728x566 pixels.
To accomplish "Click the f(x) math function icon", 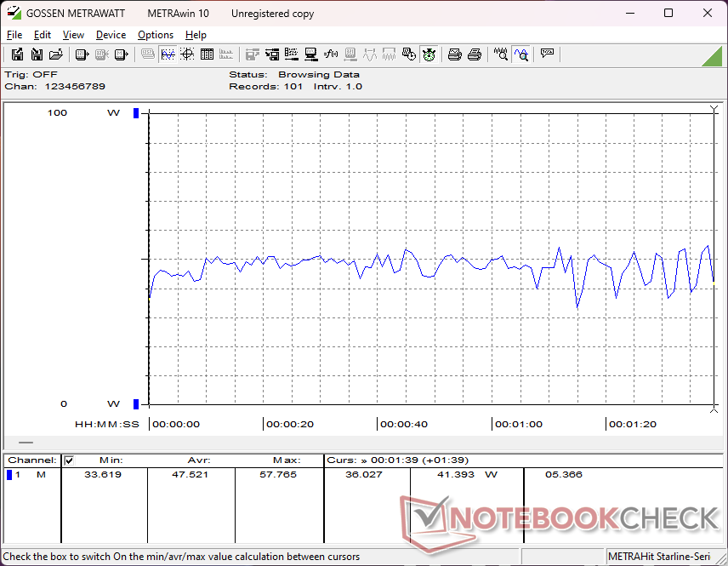I will (x=331, y=54).
